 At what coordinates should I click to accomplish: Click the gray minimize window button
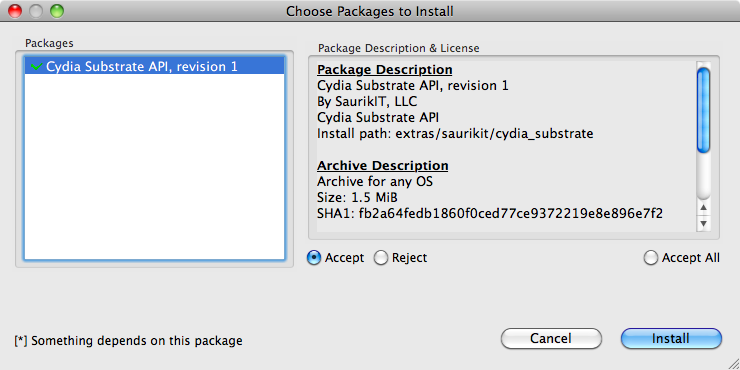[x=36, y=11]
